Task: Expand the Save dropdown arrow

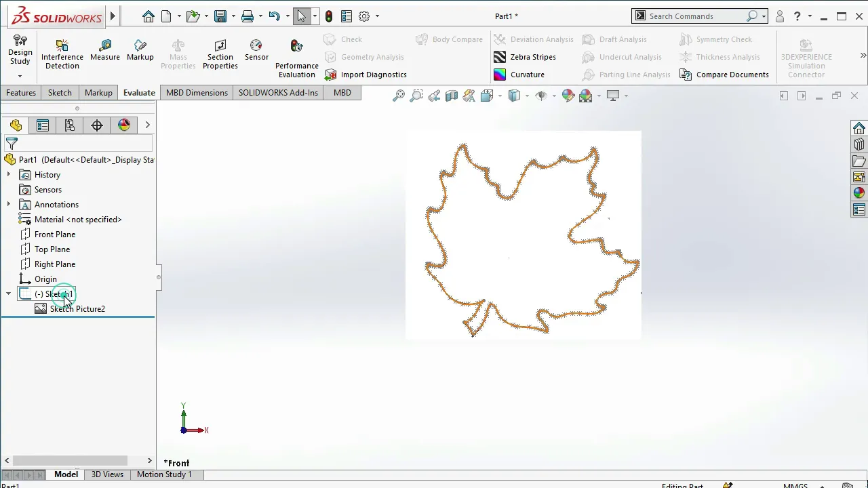Action: point(233,16)
